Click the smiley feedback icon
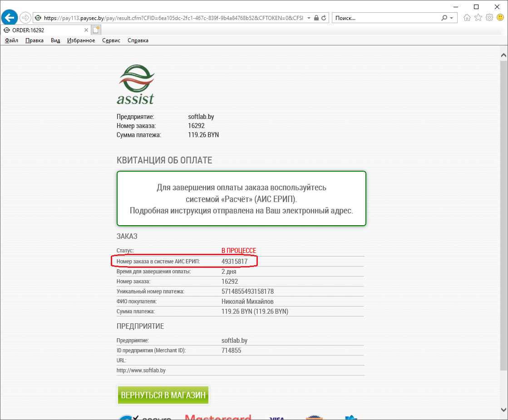The image size is (508, 420). pos(500,18)
